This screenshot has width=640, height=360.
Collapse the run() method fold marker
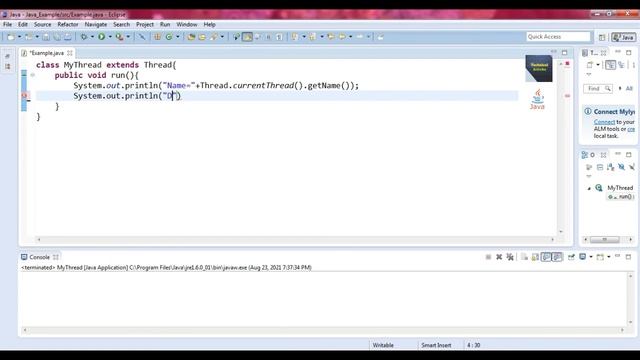click(33, 75)
